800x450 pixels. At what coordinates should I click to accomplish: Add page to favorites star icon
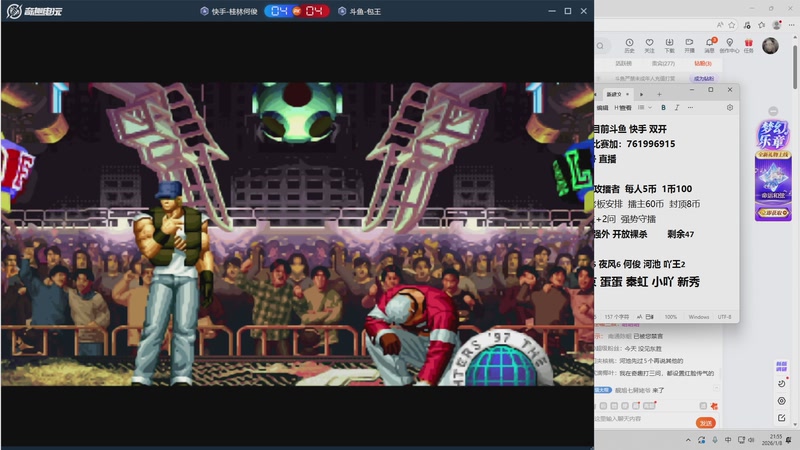732,24
